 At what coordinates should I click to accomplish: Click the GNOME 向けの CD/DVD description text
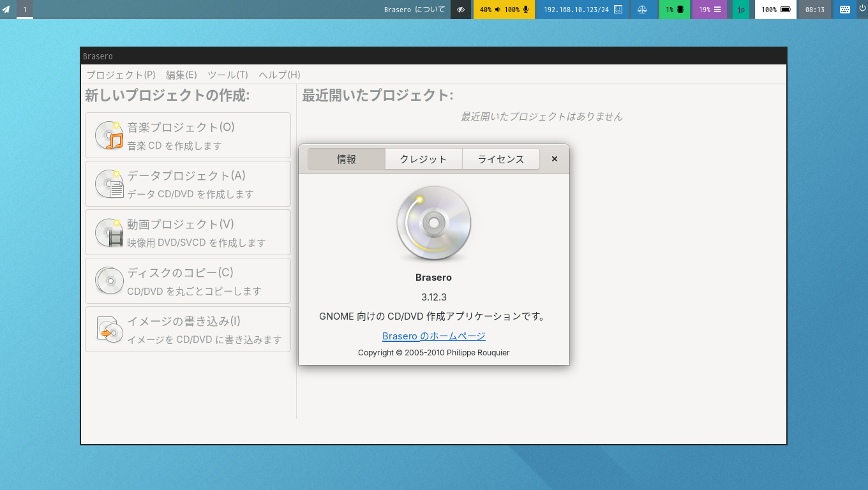click(434, 316)
